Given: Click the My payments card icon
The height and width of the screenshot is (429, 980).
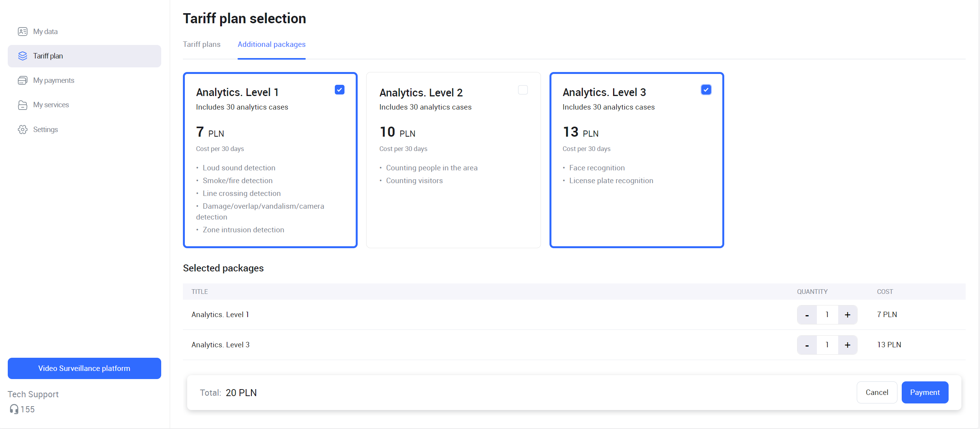Looking at the screenshot, I should pos(22,81).
